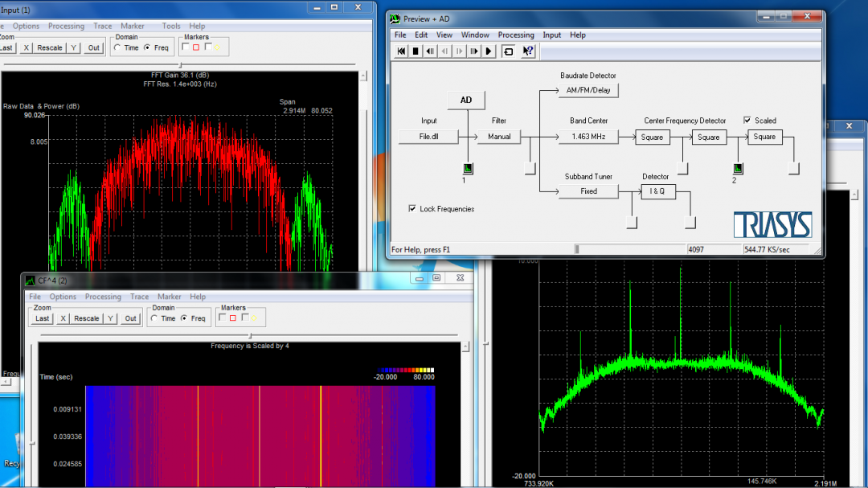Viewport: 868px width, 488px height.
Task: Click the rewind to start playback button
Action: (x=401, y=51)
